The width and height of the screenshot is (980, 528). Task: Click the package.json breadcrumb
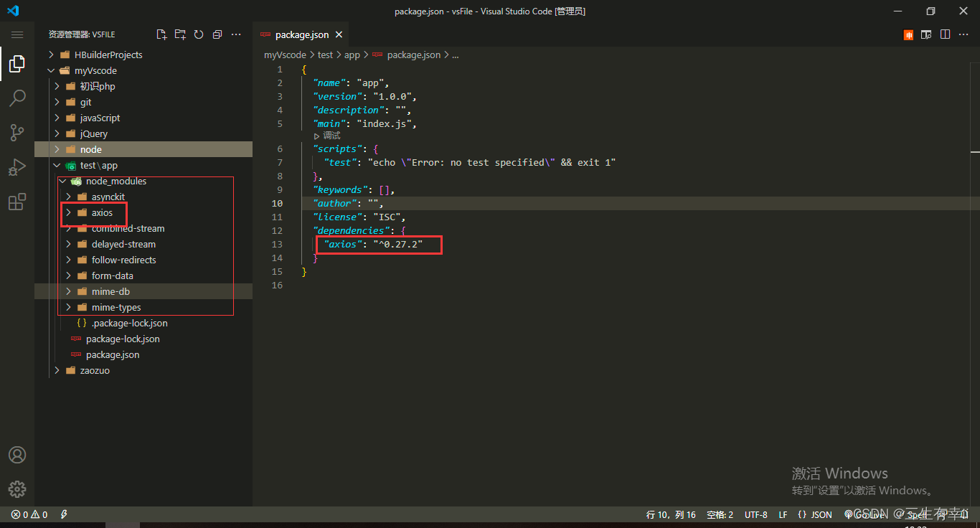pos(406,55)
